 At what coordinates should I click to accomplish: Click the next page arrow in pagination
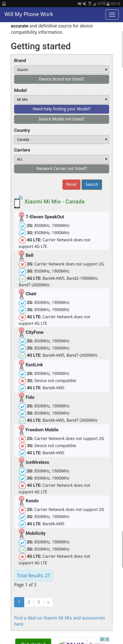(x=48, y=602)
